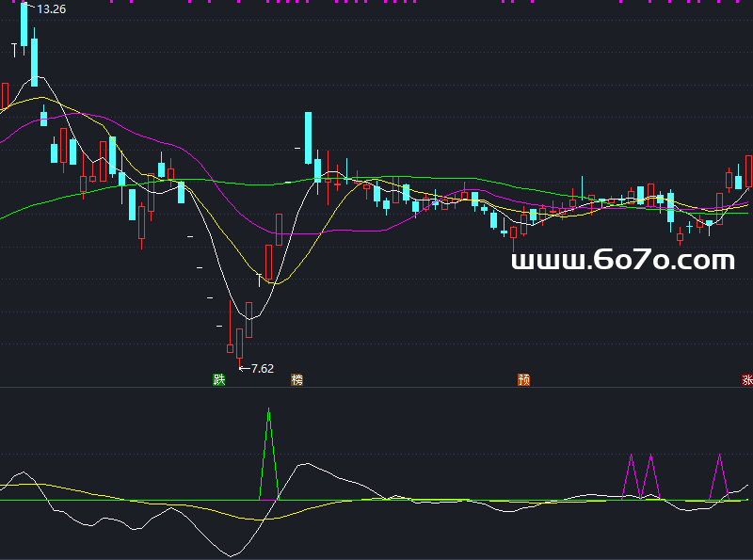This screenshot has height=560, width=753.
Task: Click the tall cyan candle below 13.26
Action: point(24,24)
